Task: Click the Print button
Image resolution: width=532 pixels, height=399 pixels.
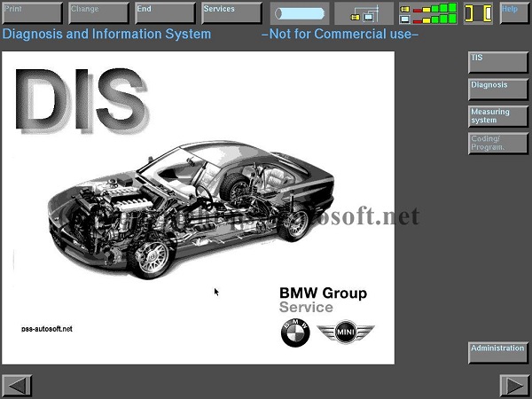Action: (x=31, y=12)
